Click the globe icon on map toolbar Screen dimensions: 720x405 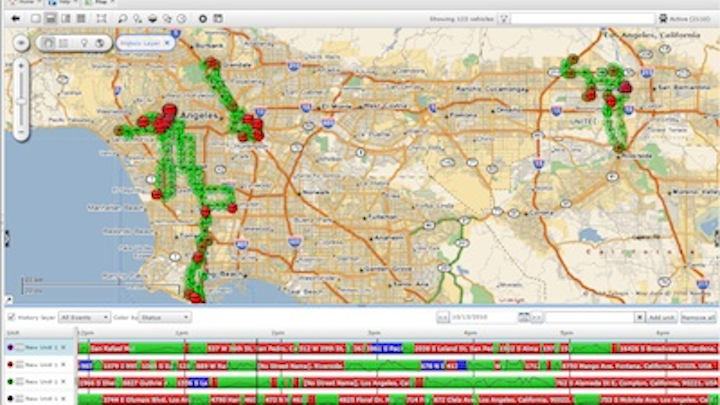100,43
